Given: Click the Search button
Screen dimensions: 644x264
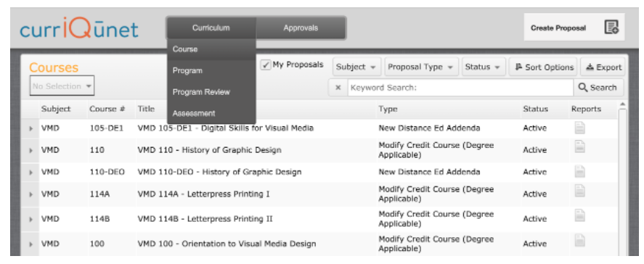Looking at the screenshot, I should [x=598, y=88].
